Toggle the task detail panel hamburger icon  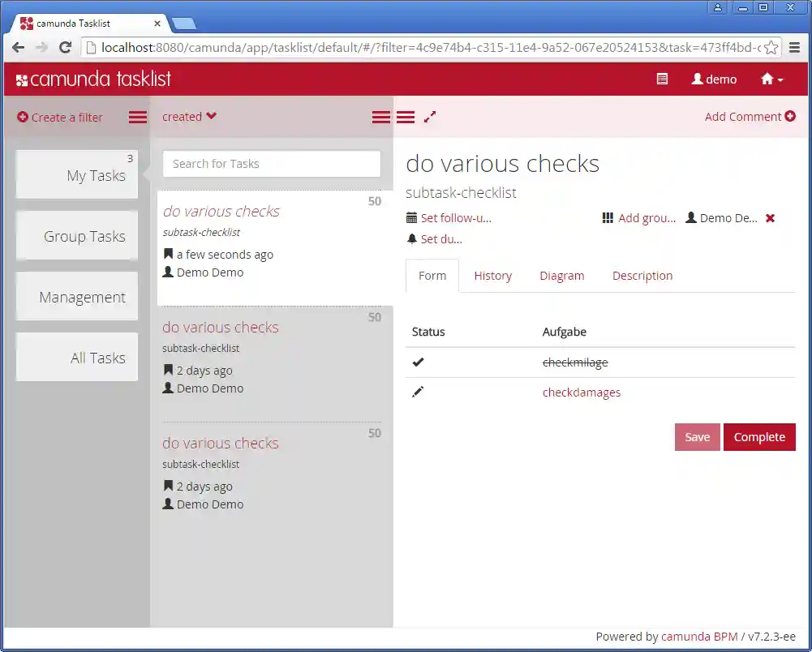tap(406, 118)
